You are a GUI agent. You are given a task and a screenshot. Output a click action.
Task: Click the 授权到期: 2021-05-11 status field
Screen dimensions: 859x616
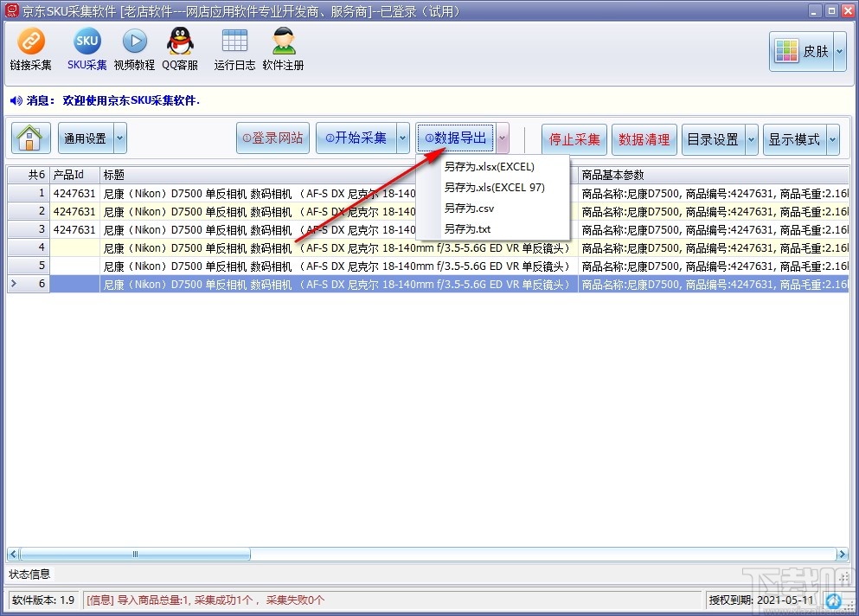tap(761, 600)
